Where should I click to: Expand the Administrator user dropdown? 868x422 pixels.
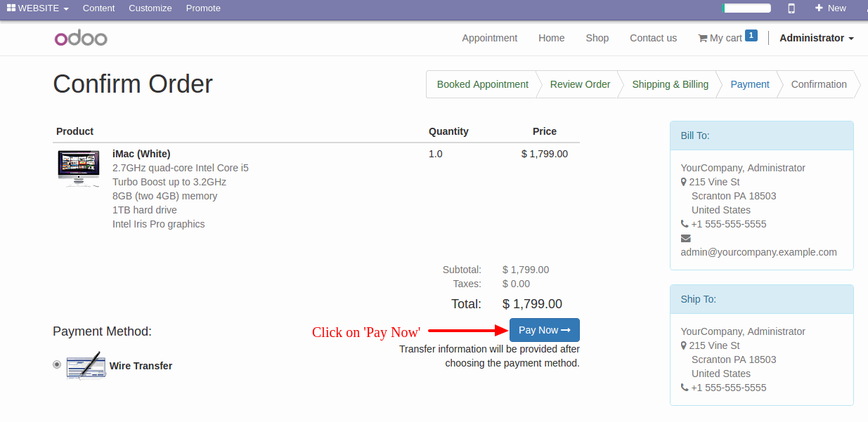pos(817,38)
